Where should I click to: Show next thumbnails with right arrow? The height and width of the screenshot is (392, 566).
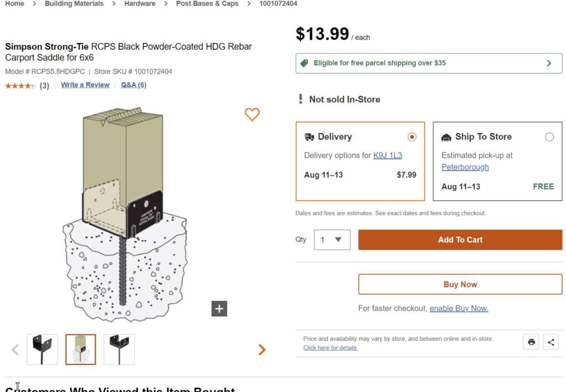pos(262,349)
